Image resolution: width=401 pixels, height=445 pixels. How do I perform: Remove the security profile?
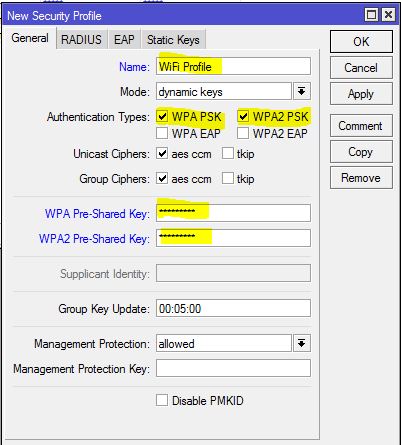[x=361, y=178]
